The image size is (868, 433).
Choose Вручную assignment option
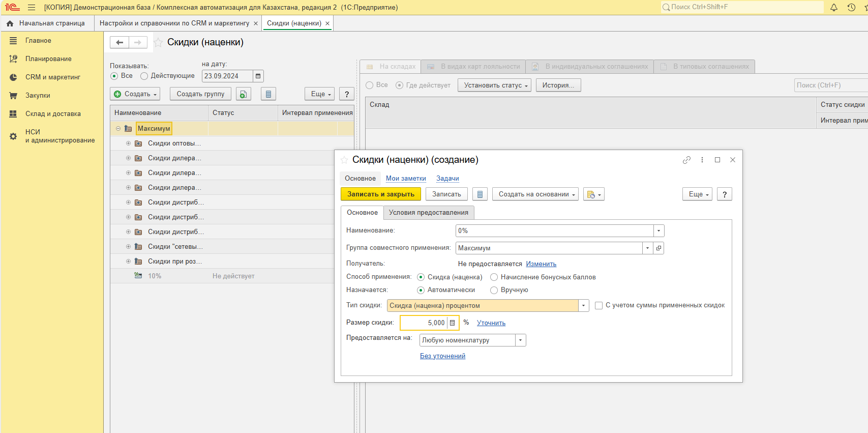pos(494,290)
